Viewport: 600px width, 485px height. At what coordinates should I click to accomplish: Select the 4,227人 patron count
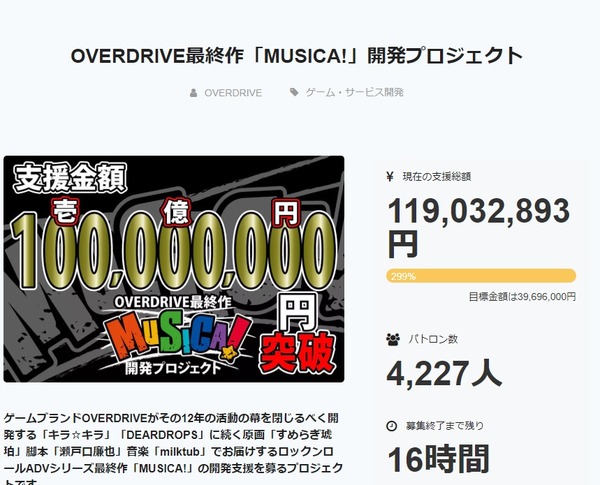(444, 373)
